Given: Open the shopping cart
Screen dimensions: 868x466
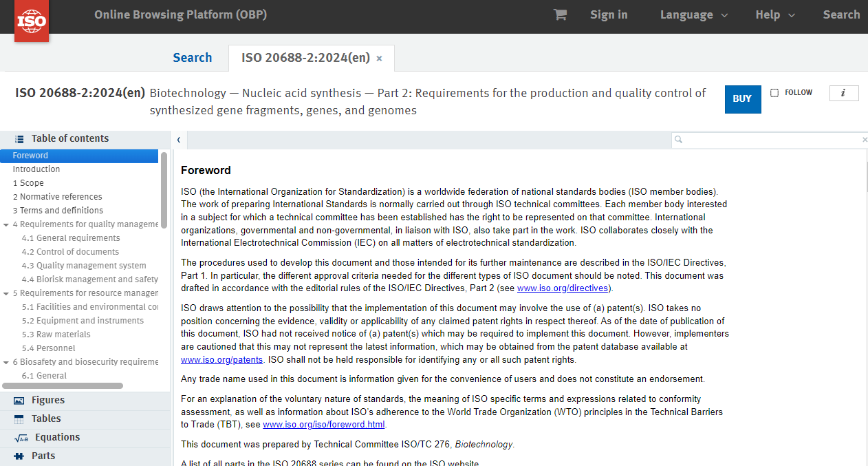Looking at the screenshot, I should point(560,14).
